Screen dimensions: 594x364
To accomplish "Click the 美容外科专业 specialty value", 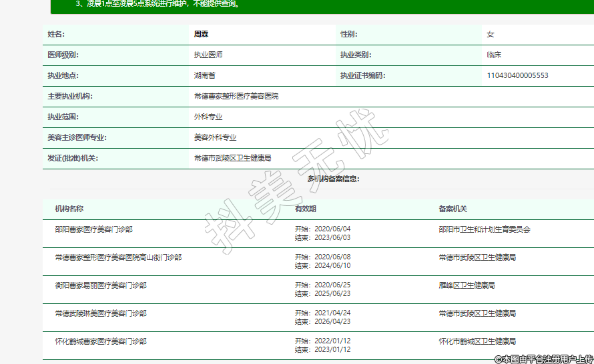I will coord(215,137).
